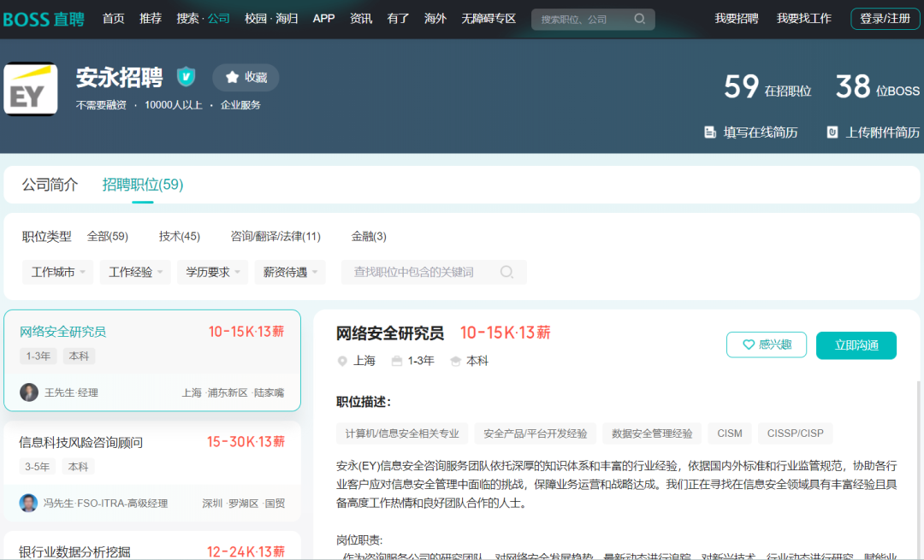Viewport: 924px width, 560px height.
Task: Open 无障碍专区 in the navigation
Action: [489, 19]
